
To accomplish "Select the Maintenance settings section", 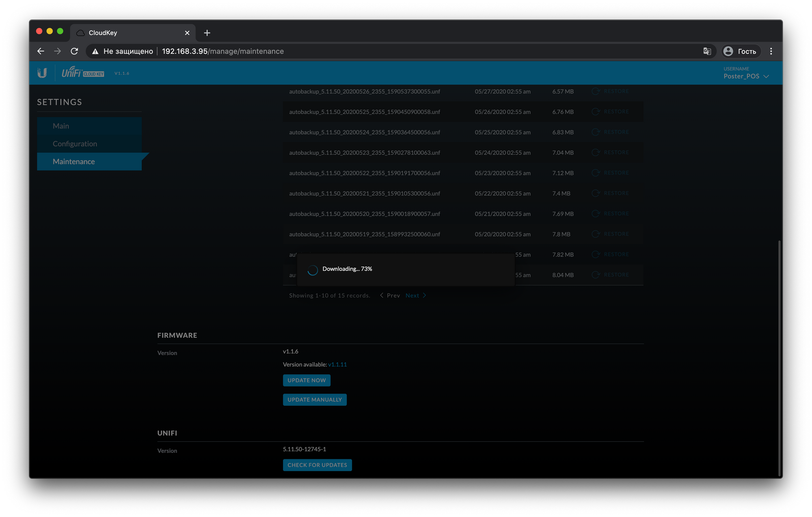I will [x=89, y=162].
